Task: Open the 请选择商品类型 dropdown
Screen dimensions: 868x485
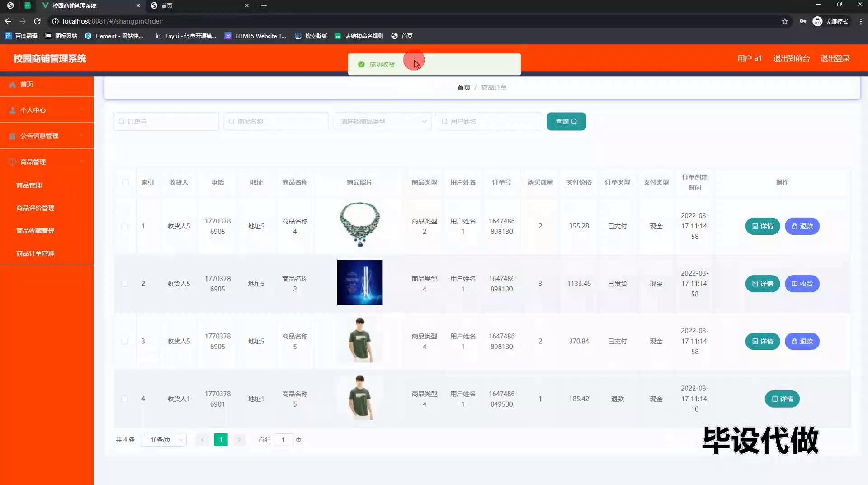Action: tap(382, 122)
